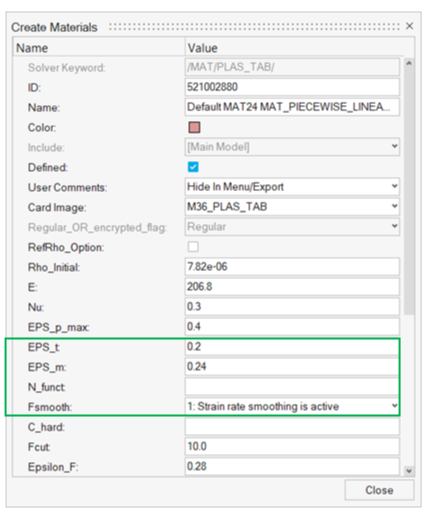Close the Create Materials dialog via X
Image resolution: width=439 pixels, height=519 pixels.
(410, 26)
